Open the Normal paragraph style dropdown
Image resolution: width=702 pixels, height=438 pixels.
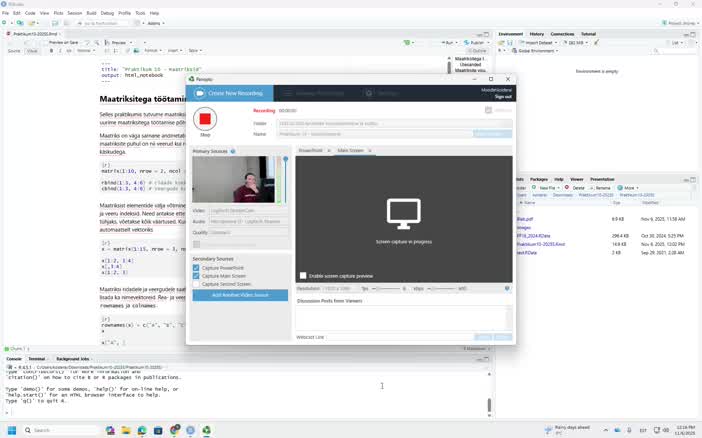tap(86, 51)
